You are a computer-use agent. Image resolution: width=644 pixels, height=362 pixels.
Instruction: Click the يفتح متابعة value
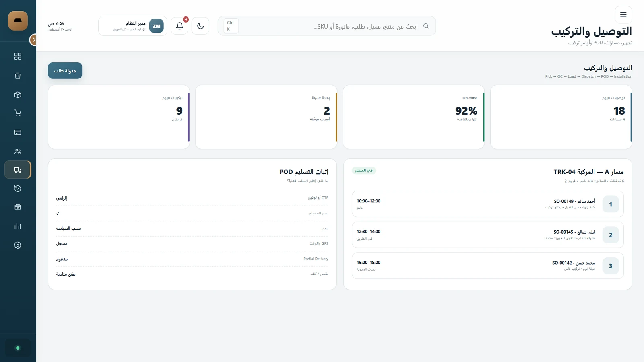click(x=66, y=274)
